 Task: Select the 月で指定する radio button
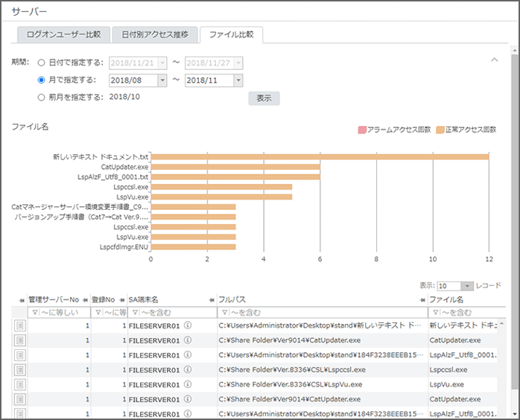[41, 80]
